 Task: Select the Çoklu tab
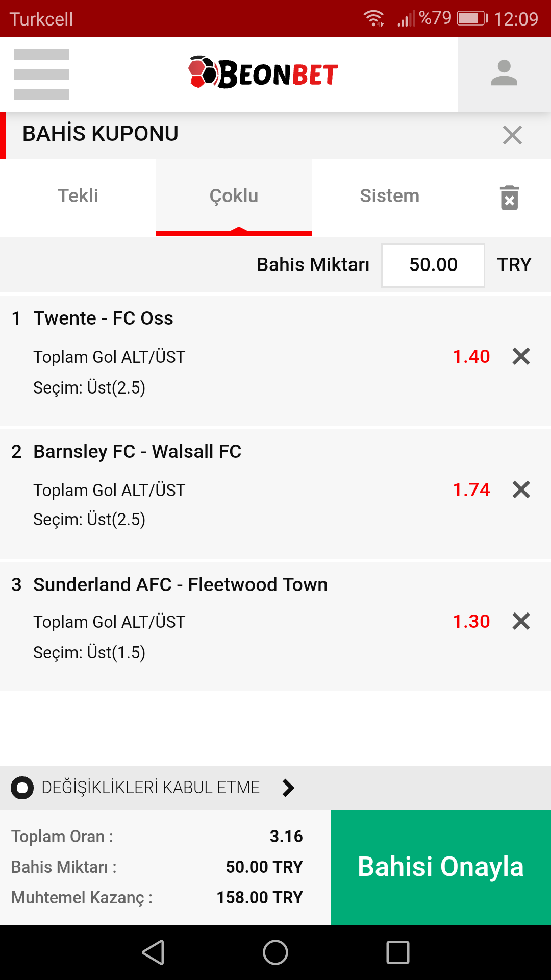[x=234, y=196]
